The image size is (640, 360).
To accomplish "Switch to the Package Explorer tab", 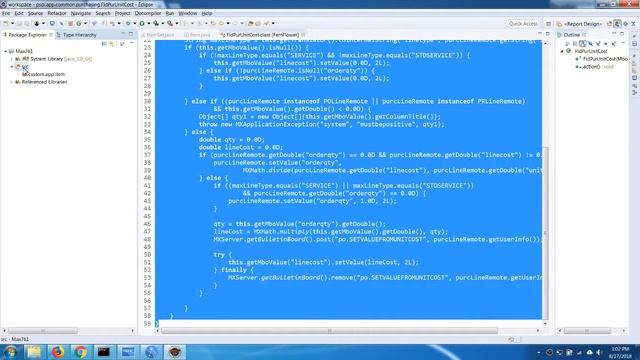I will pyautogui.click(x=27, y=35).
